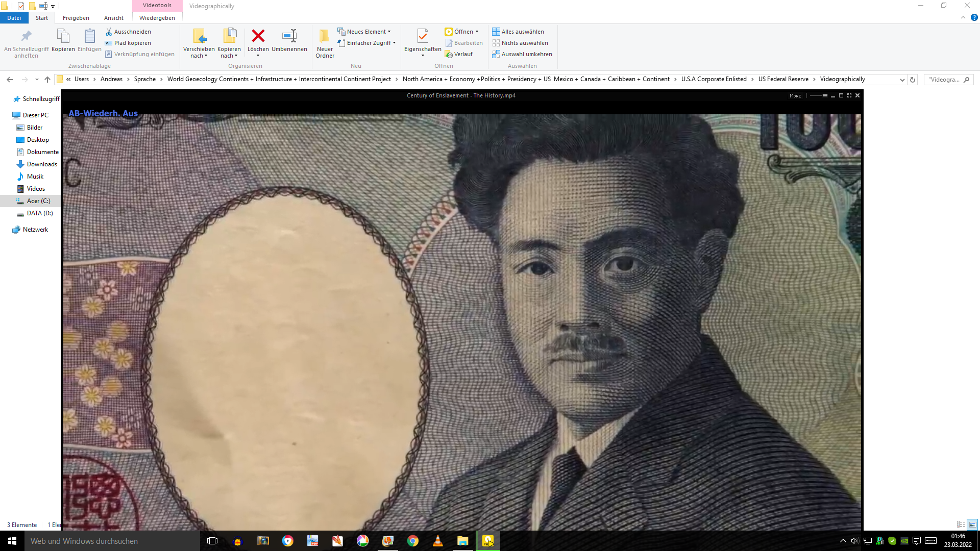Open the address bar history dropdown
Image resolution: width=980 pixels, height=551 pixels.
click(x=902, y=80)
